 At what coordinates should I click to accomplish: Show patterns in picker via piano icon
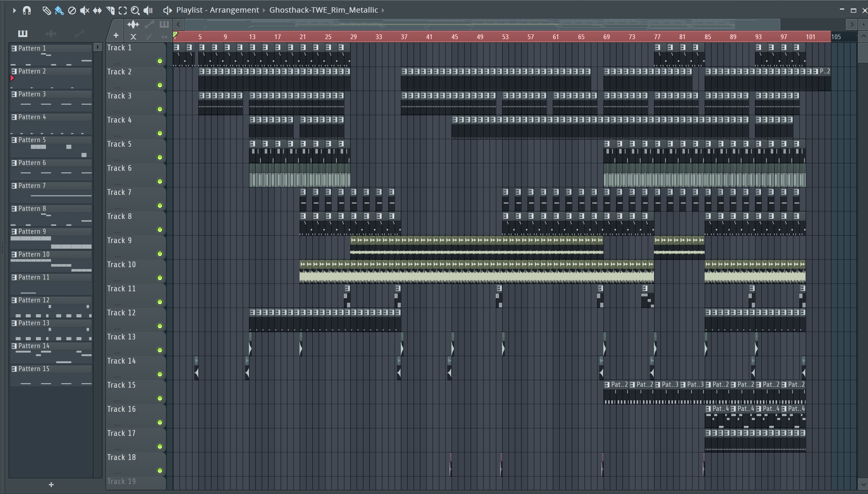coord(23,33)
